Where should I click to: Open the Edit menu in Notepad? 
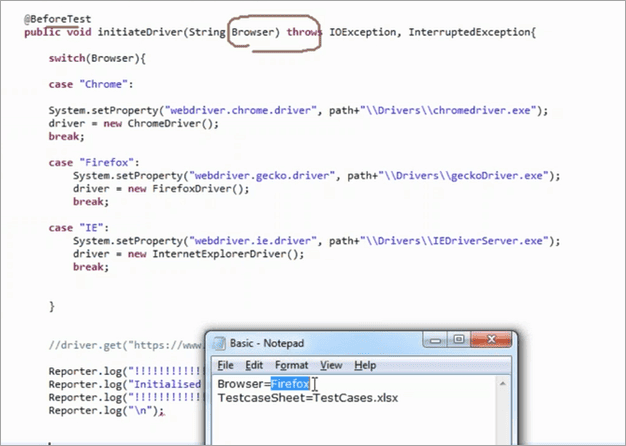[255, 365]
